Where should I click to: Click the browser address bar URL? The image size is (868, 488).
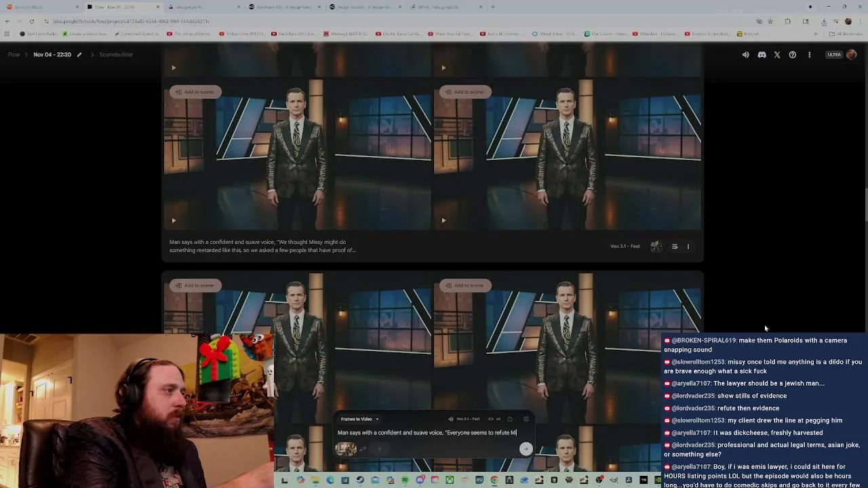[x=131, y=21]
